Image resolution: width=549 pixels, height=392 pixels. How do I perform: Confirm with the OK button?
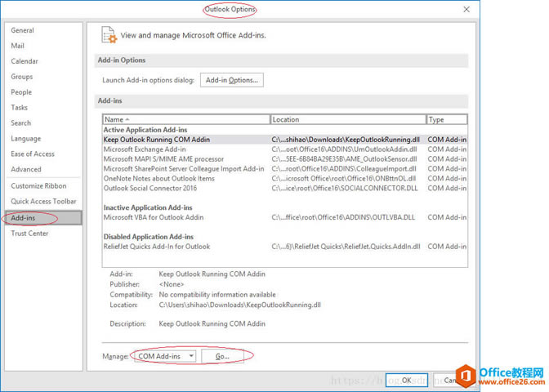point(407,380)
